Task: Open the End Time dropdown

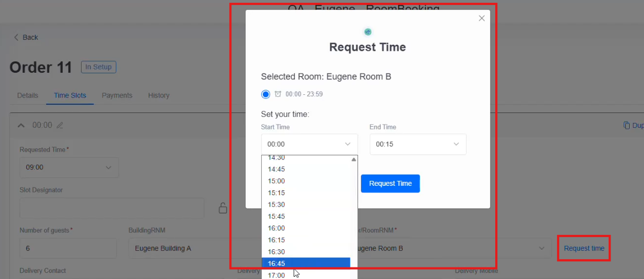Action: tap(418, 144)
